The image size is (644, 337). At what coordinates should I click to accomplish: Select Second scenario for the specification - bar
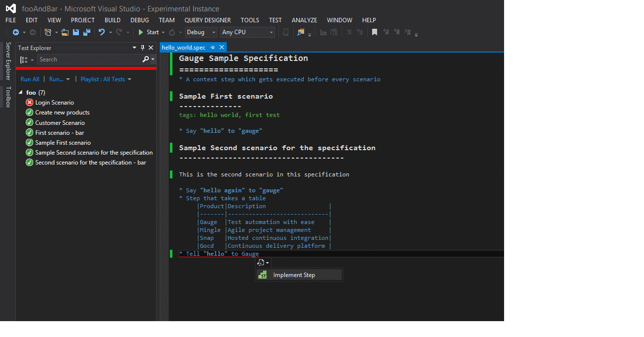coord(91,163)
